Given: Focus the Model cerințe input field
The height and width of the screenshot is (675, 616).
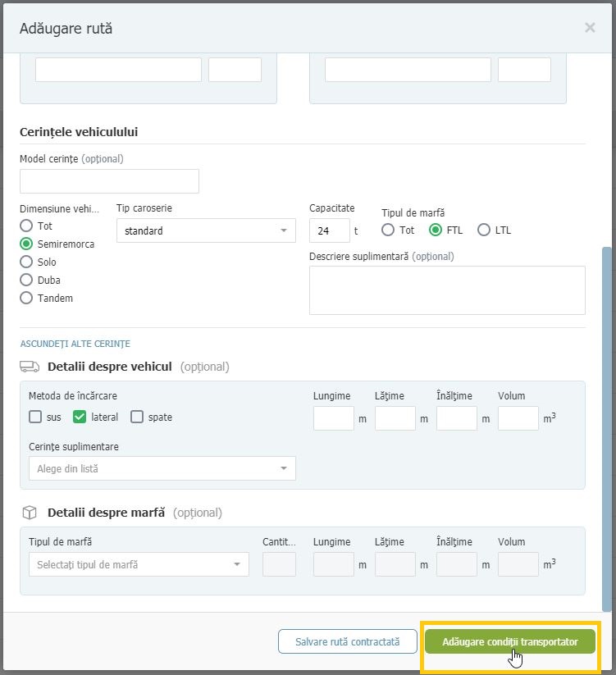Looking at the screenshot, I should pyautogui.click(x=109, y=181).
